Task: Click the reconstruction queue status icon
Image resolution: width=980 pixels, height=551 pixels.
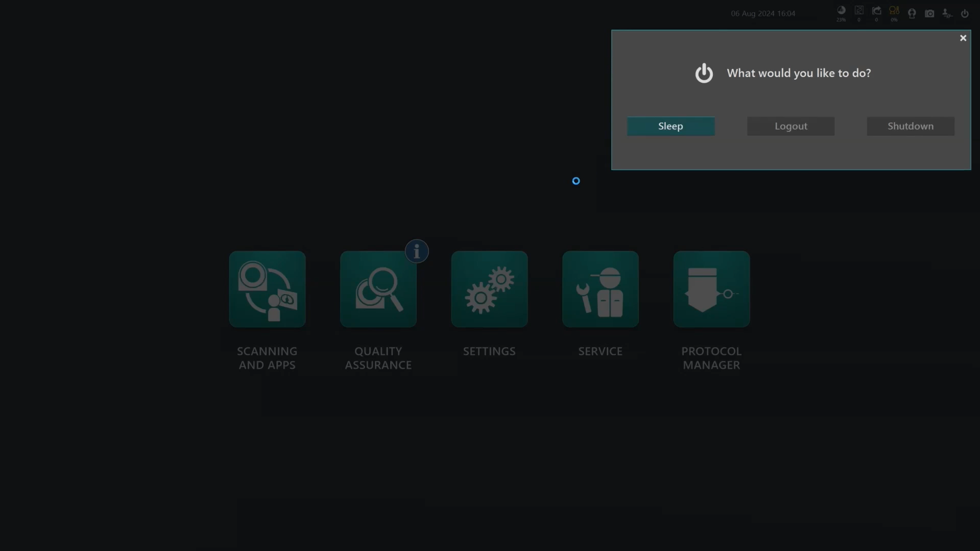Action: [x=859, y=13]
